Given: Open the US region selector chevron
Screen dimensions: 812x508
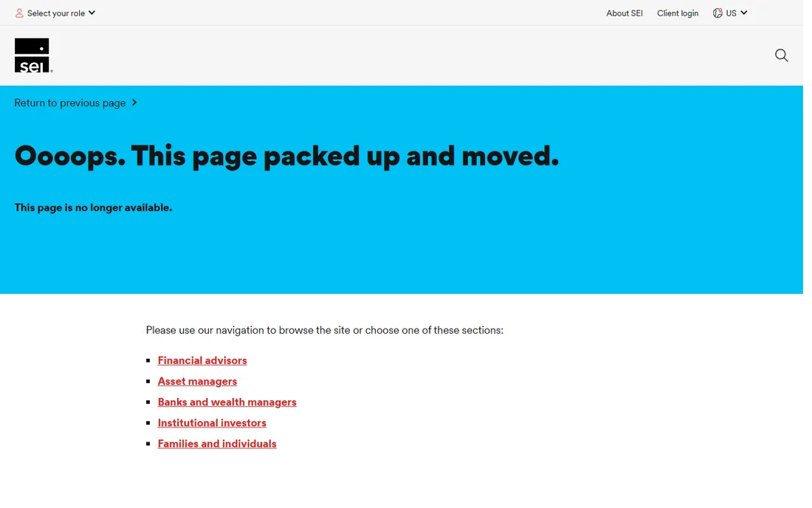Looking at the screenshot, I should point(743,13).
